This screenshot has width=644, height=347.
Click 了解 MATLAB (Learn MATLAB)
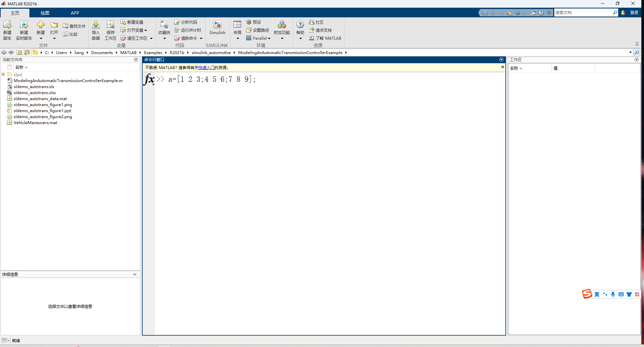325,38
